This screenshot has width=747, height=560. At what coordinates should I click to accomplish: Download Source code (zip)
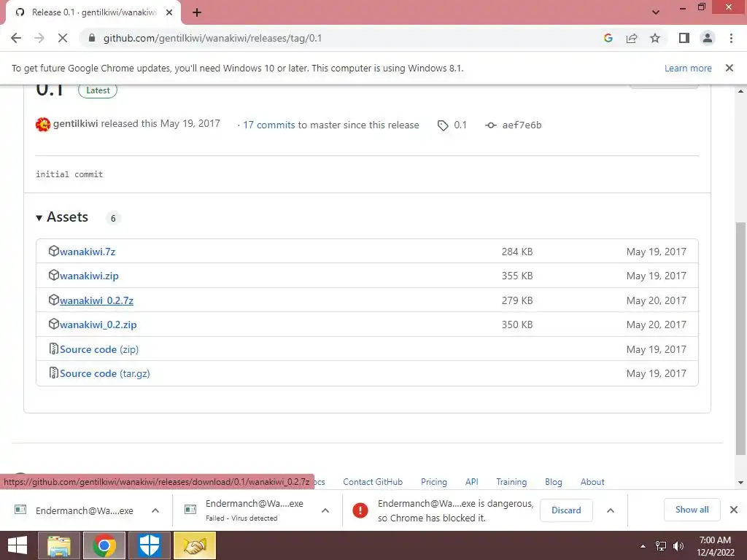pyautogui.click(x=99, y=349)
